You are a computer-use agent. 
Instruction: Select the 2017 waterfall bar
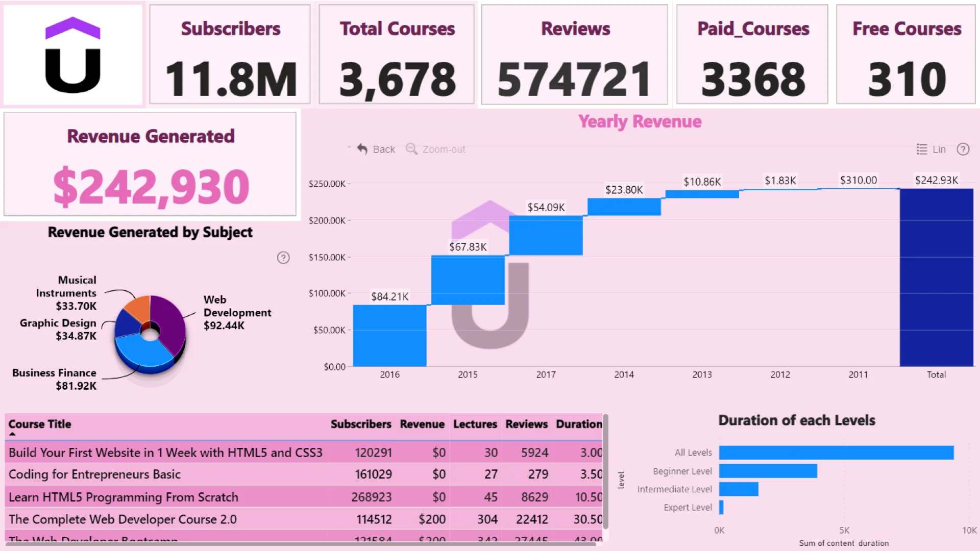546,235
